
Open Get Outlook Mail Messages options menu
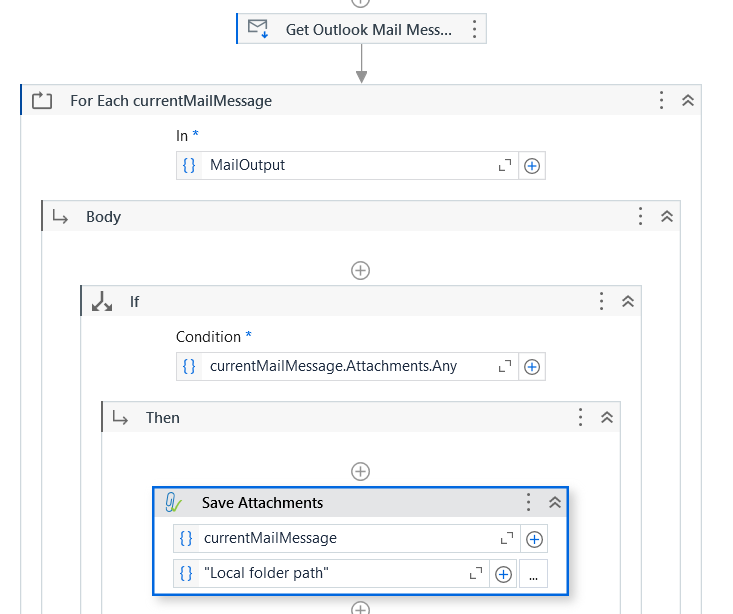(474, 29)
